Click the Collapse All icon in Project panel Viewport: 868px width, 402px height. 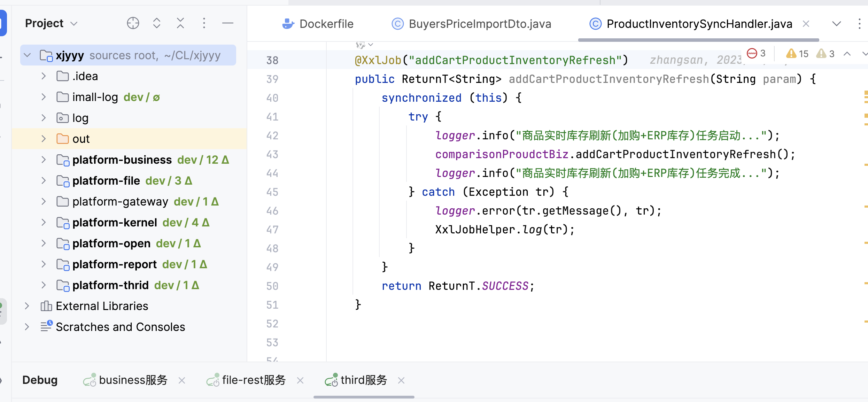coord(180,23)
